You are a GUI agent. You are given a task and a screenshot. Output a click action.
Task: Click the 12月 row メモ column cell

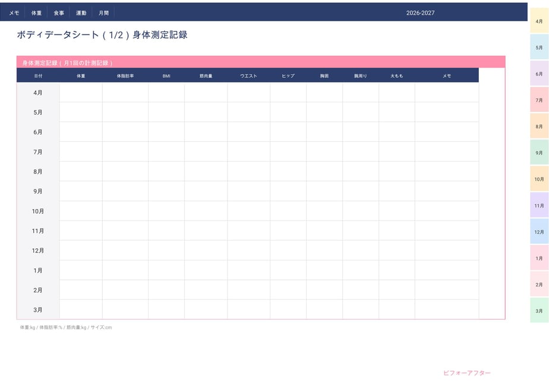tap(447, 250)
